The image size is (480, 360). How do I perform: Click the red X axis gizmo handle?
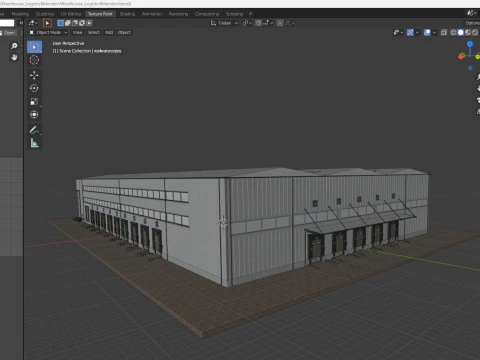461,56
